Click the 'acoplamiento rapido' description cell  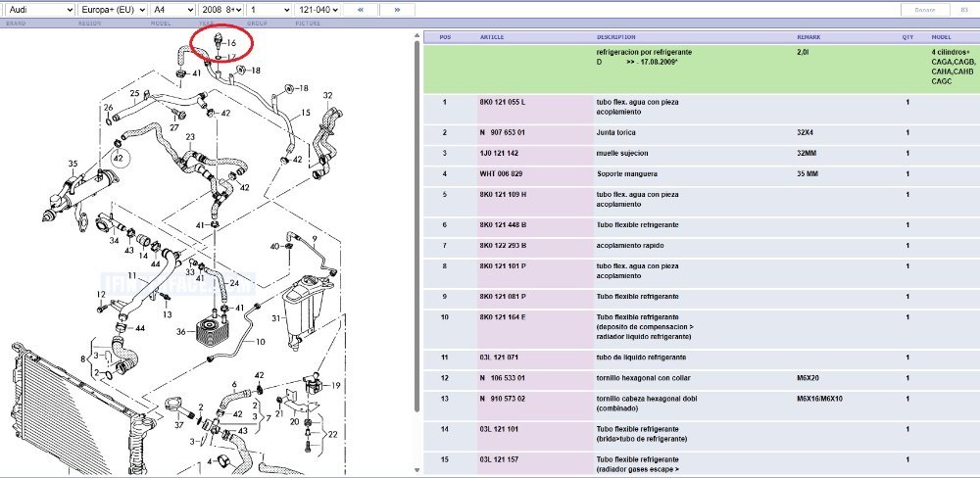630,246
